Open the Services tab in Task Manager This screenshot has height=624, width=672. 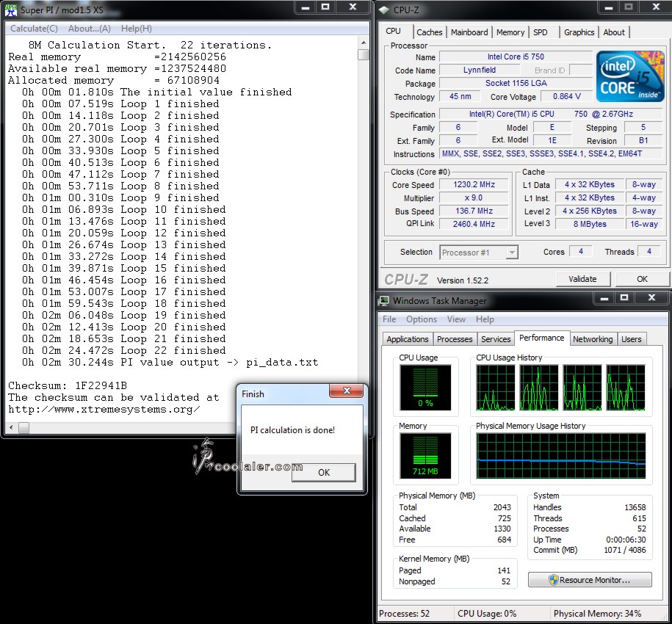point(496,339)
